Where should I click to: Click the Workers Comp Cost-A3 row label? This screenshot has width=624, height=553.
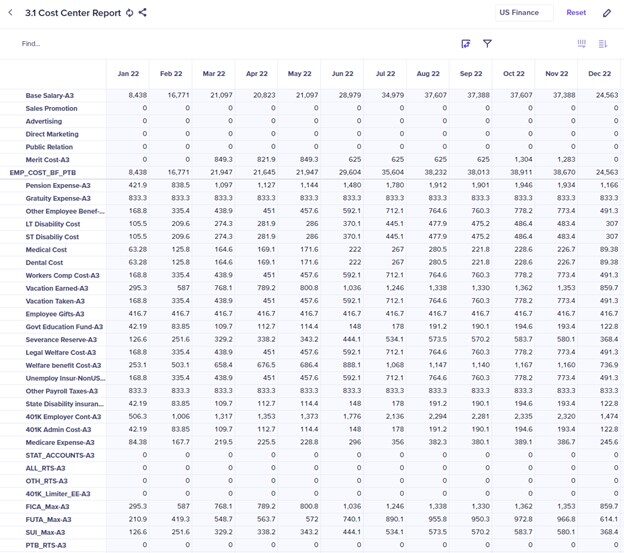pyautogui.click(x=62, y=275)
